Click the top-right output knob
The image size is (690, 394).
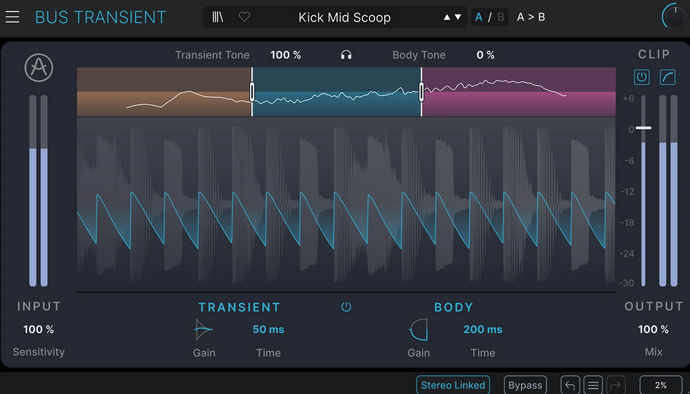pos(675,17)
